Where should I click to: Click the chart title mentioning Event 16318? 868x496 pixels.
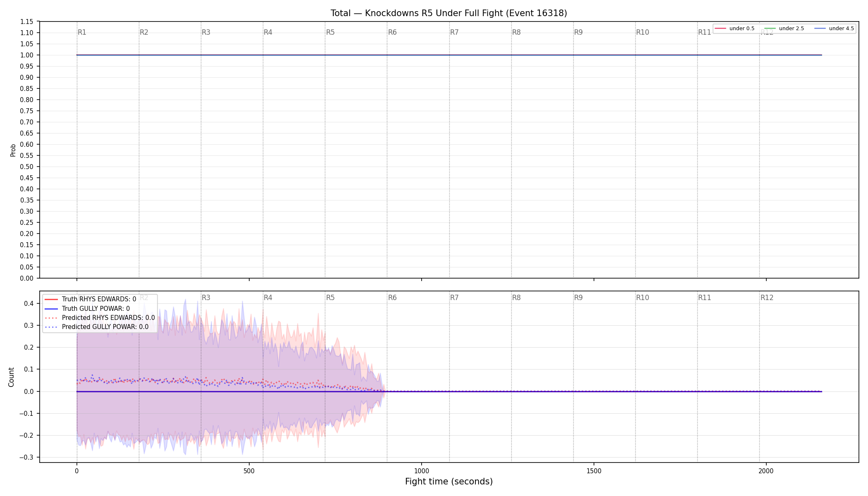tap(449, 13)
